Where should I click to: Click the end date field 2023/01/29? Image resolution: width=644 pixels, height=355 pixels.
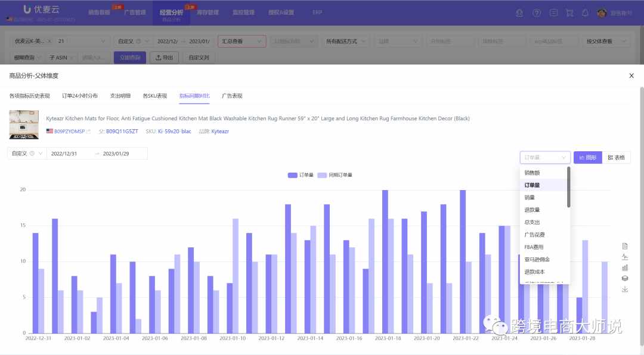coord(116,154)
